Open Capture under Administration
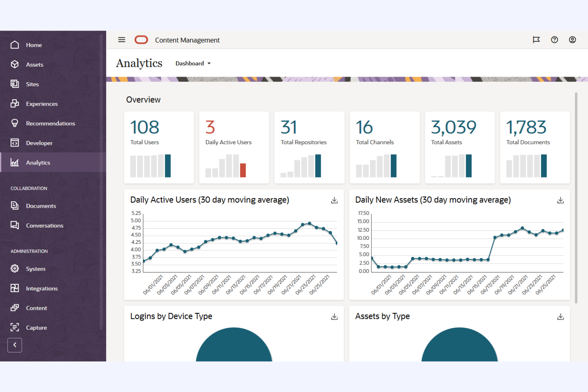The width and height of the screenshot is (588, 392). click(37, 327)
